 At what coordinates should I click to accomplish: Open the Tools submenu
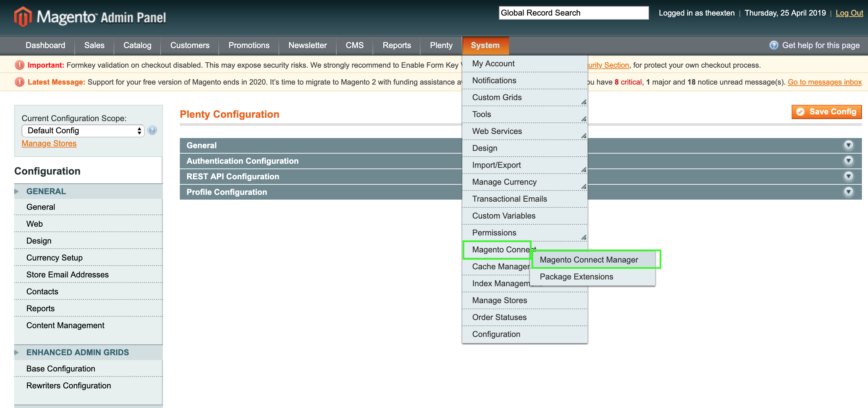click(525, 114)
